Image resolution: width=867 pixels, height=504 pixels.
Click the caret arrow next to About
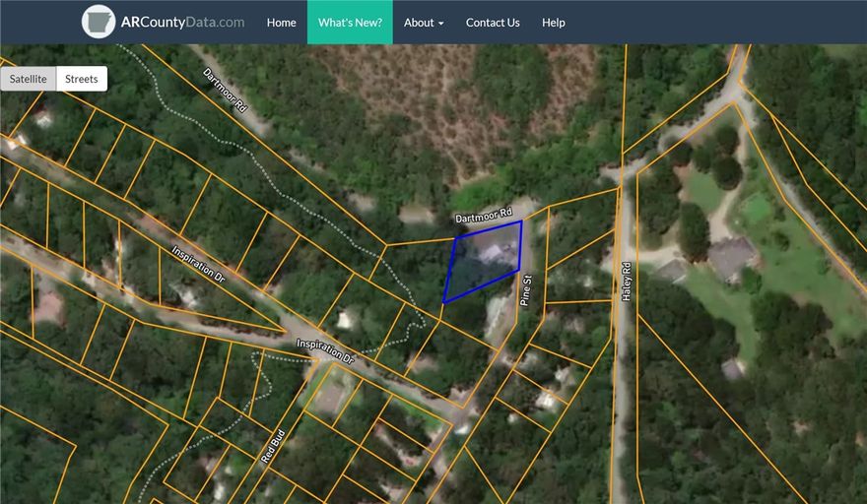click(440, 23)
